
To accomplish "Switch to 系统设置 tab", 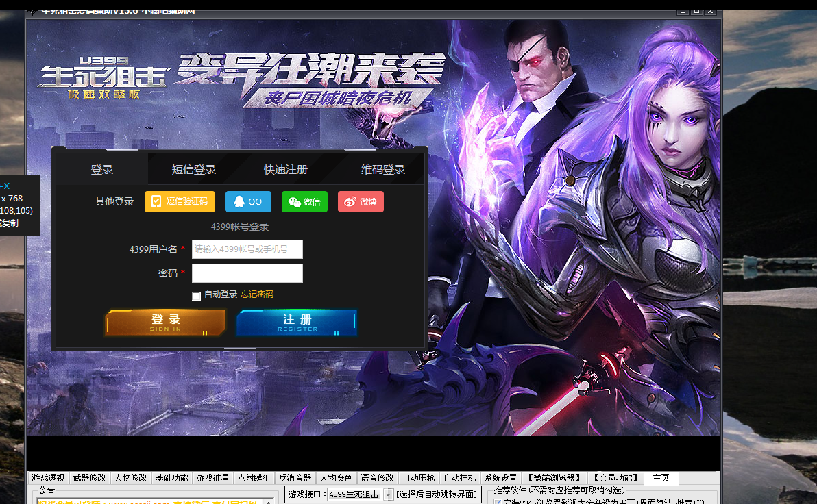I will coord(501,478).
